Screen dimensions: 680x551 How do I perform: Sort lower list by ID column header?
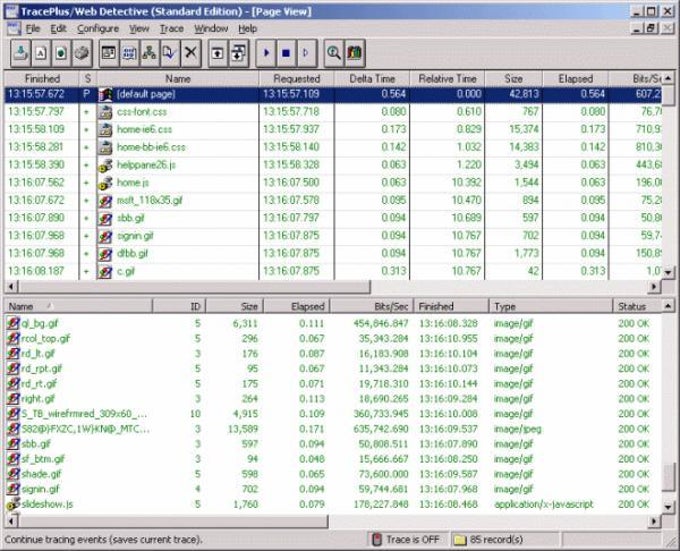(x=179, y=306)
